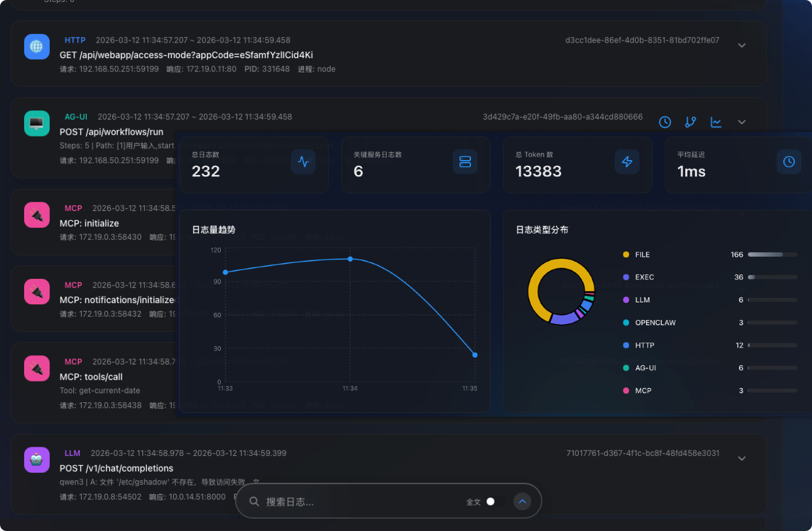812x531 pixels.
Task: Toggle the 全文 full-text search switch
Action: 495,502
